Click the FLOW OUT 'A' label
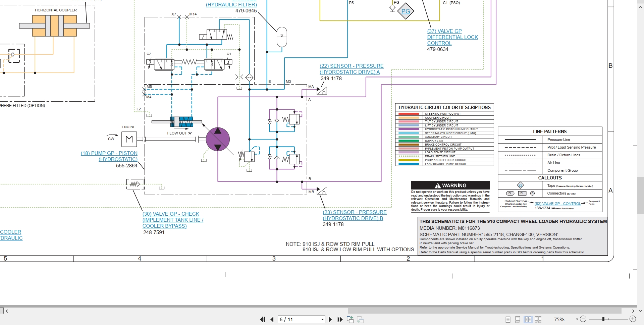This screenshot has width=644, height=325. click(179, 133)
